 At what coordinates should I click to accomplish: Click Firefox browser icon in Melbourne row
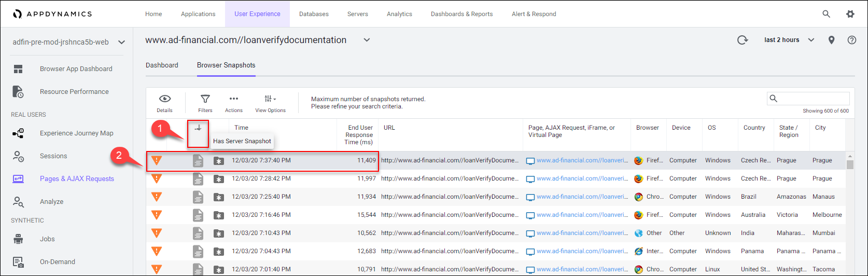[x=638, y=215]
